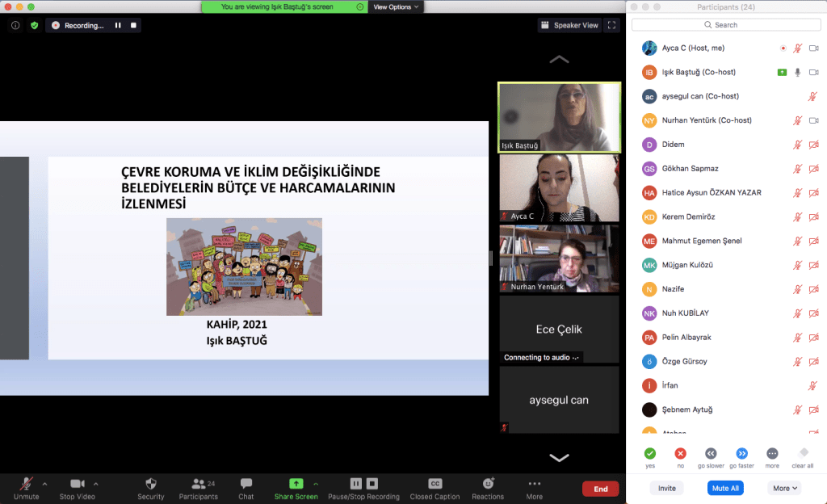The width and height of the screenshot is (827, 504).
Task: Pause the recording in top indicator
Action: (x=118, y=25)
